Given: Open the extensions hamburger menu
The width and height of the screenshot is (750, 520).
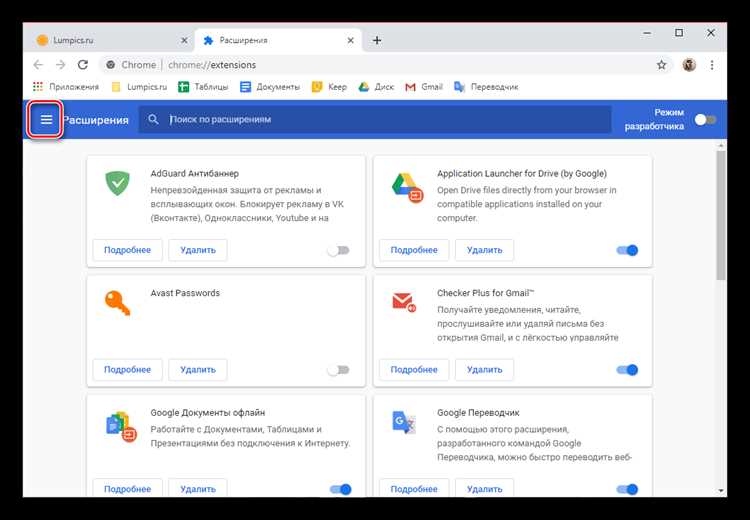Looking at the screenshot, I should point(46,119).
